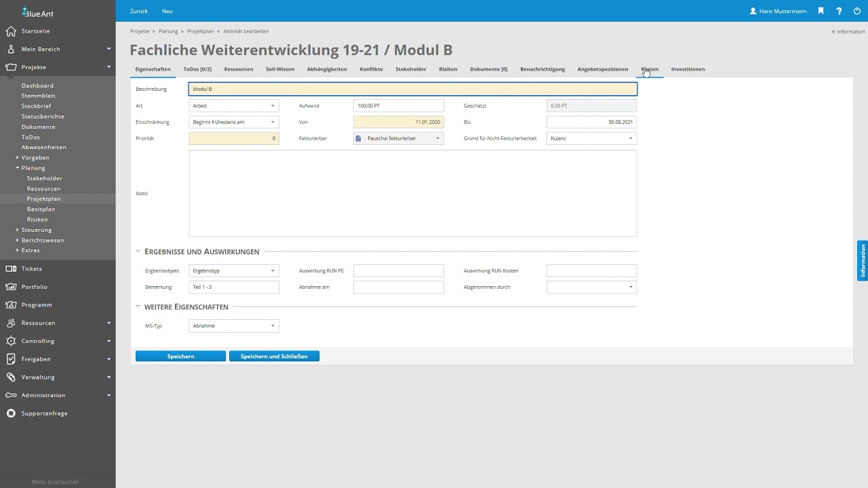Screen dimensions: 868x488
Task: Collapse the Weitere Eigenschaften section
Action: [x=138, y=307]
